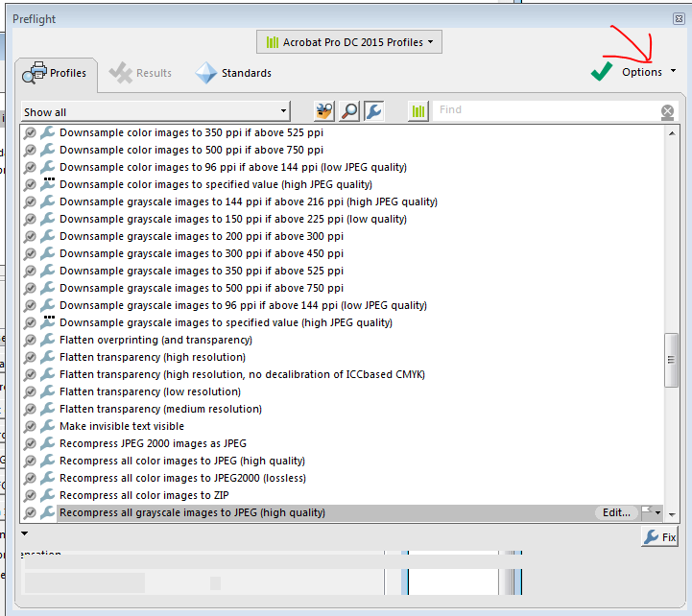
Task: Select Downsample color images to 96 ppi
Action: (x=233, y=167)
